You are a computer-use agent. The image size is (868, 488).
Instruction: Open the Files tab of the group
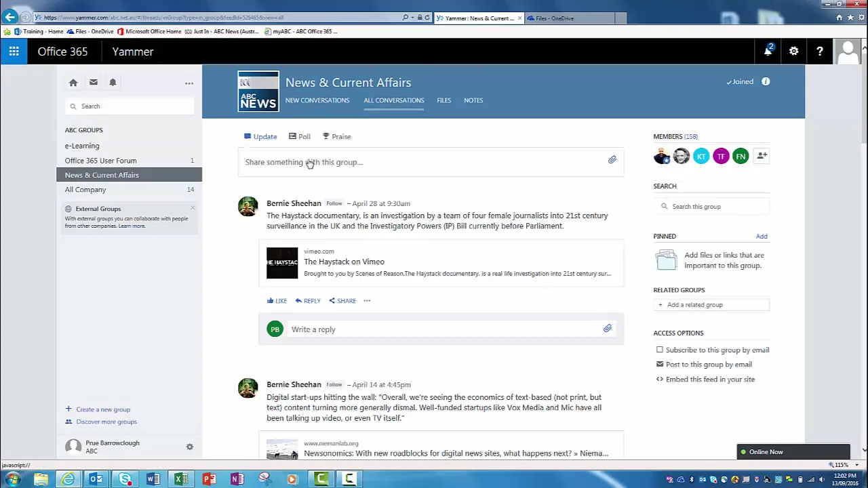coord(444,100)
